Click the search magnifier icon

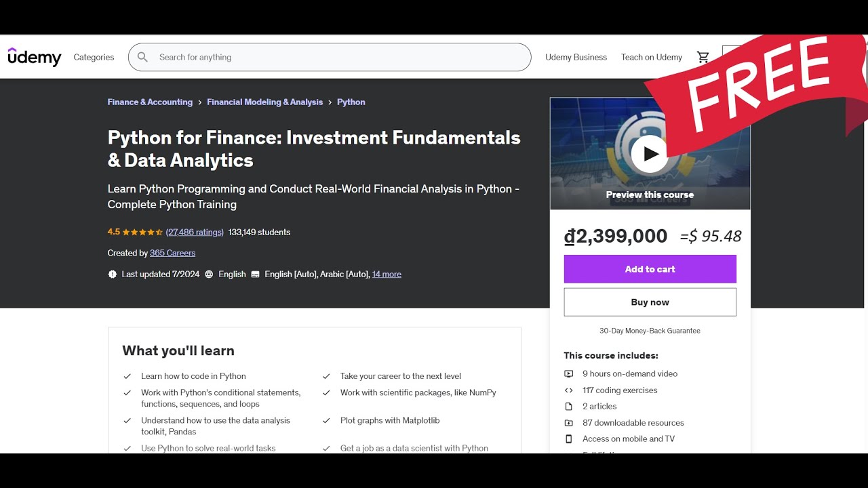[142, 57]
